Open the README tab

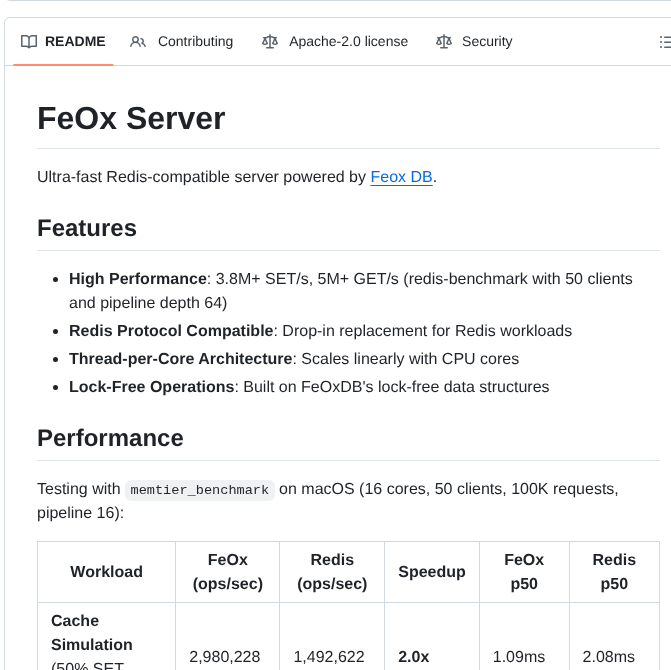click(x=63, y=42)
